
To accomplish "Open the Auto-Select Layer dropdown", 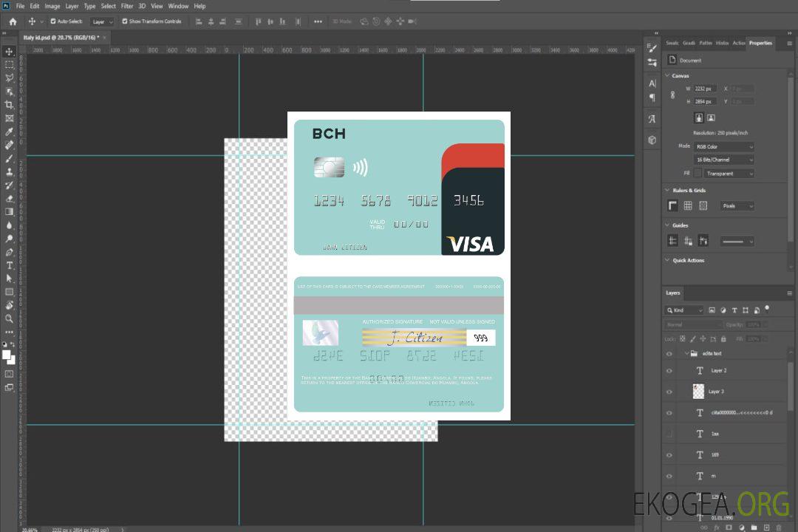I will click(103, 21).
